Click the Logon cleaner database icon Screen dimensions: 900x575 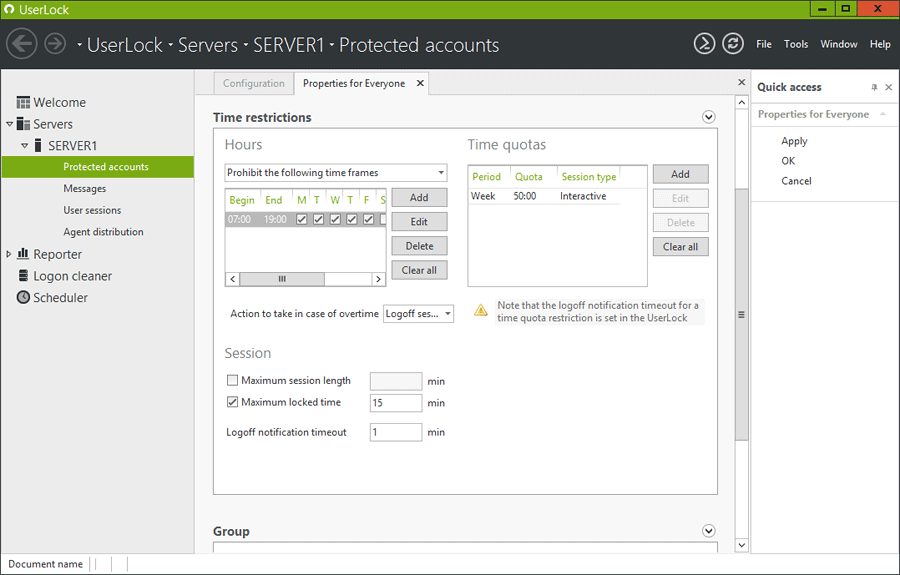click(23, 275)
